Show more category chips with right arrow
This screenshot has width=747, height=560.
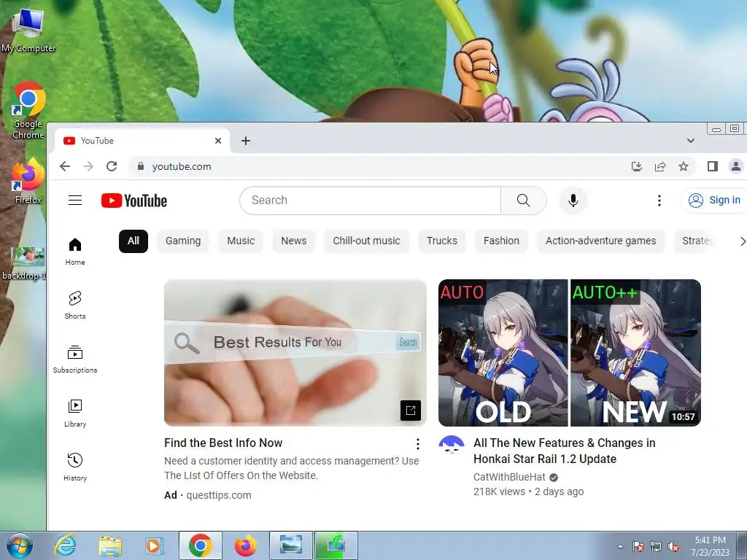coord(741,241)
